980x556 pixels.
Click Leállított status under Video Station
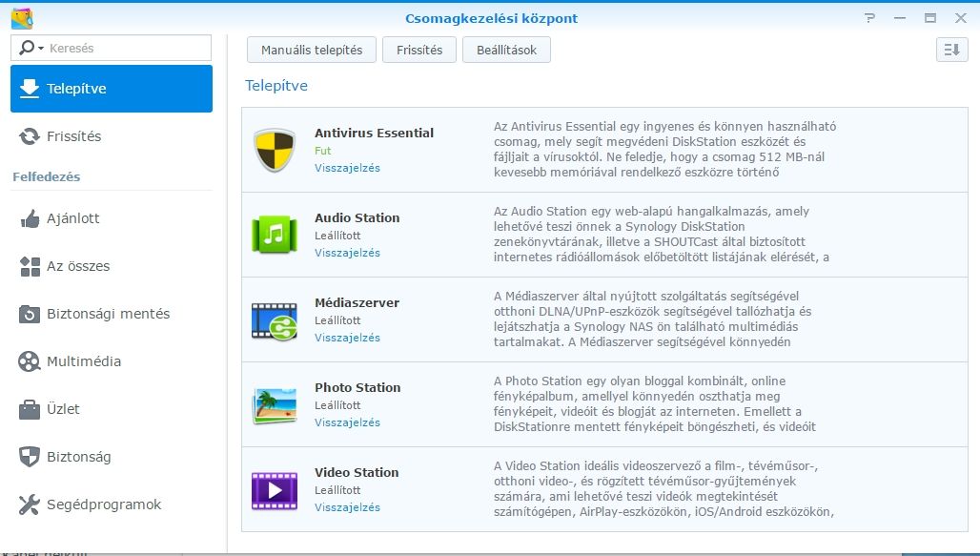(x=337, y=490)
